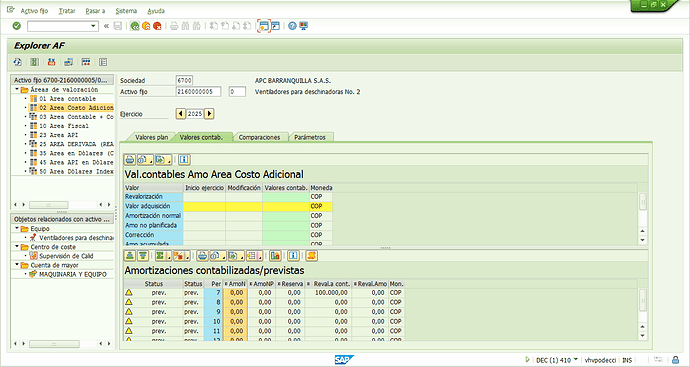Click the Val.contables table vertical scrollbar thumb
The image size is (690, 367).
tap(643, 201)
